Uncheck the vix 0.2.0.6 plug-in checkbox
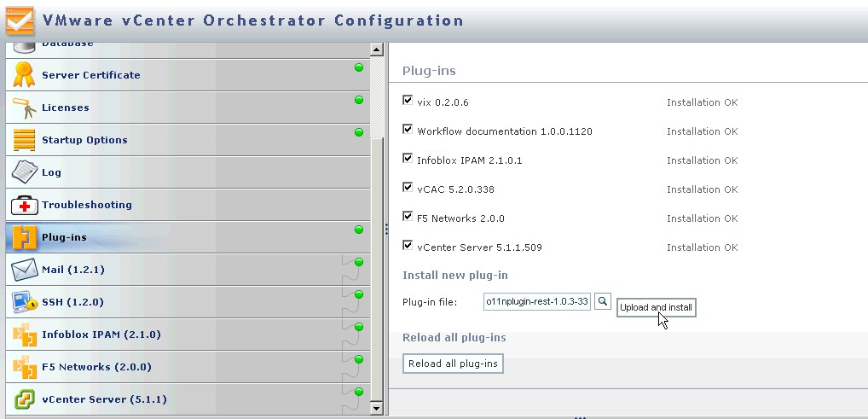Screen dimensions: 868x419 click(x=408, y=101)
